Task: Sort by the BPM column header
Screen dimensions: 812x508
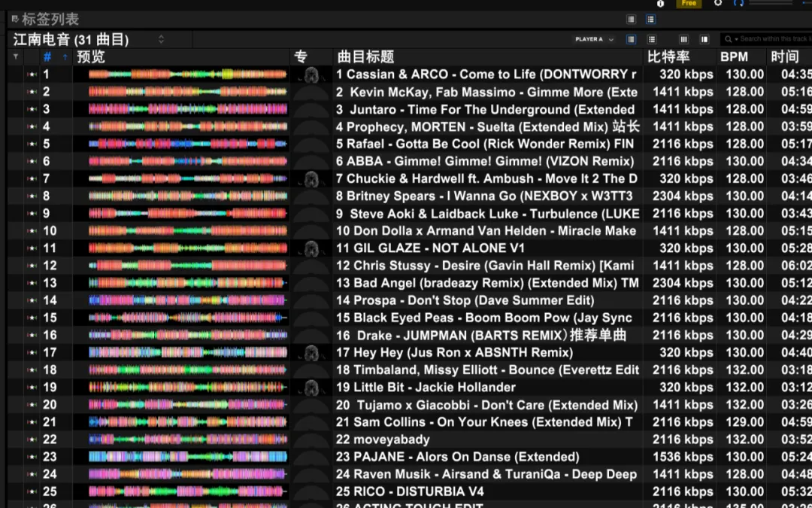Action: click(x=734, y=56)
